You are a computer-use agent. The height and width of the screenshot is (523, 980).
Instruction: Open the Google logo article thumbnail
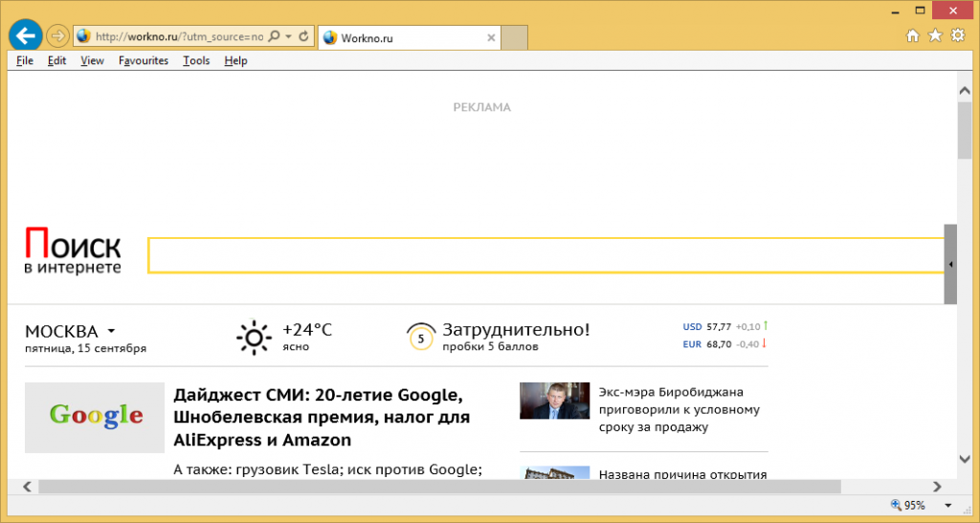[95, 417]
